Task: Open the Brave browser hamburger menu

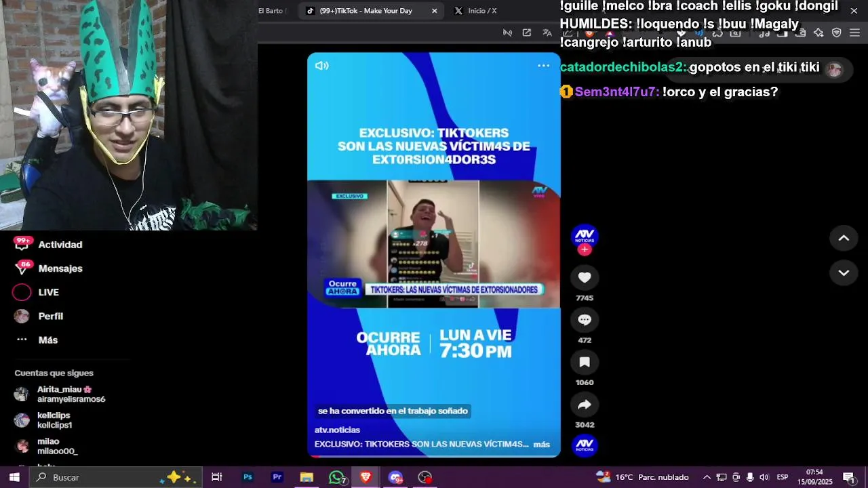Action: [x=854, y=33]
